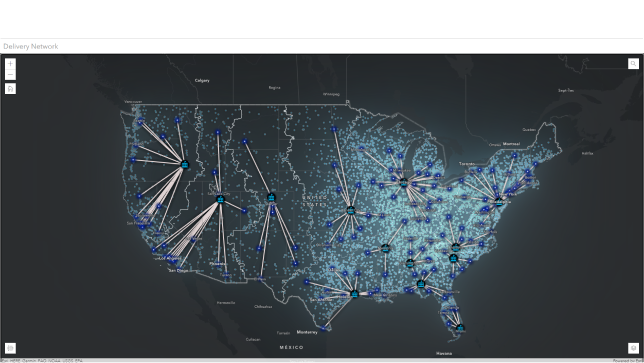Click the Esri basemap attribution text

click(x=41, y=361)
